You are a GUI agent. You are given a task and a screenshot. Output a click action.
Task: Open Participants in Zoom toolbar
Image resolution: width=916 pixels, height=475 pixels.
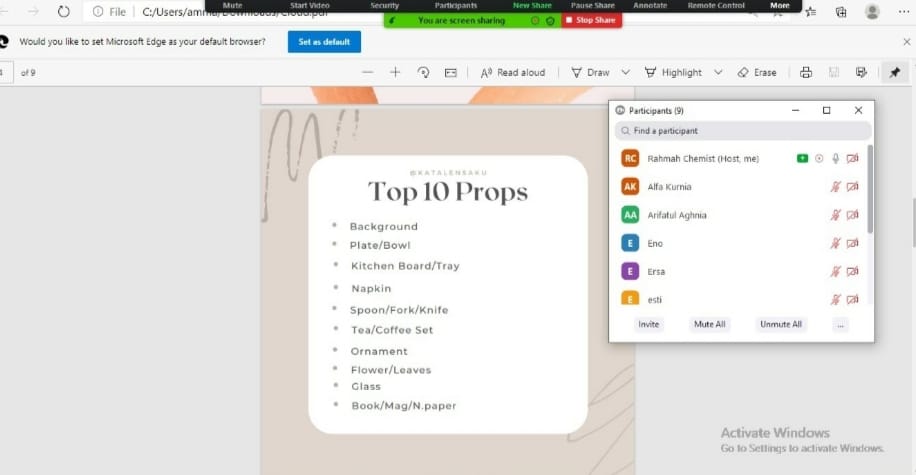[456, 5]
